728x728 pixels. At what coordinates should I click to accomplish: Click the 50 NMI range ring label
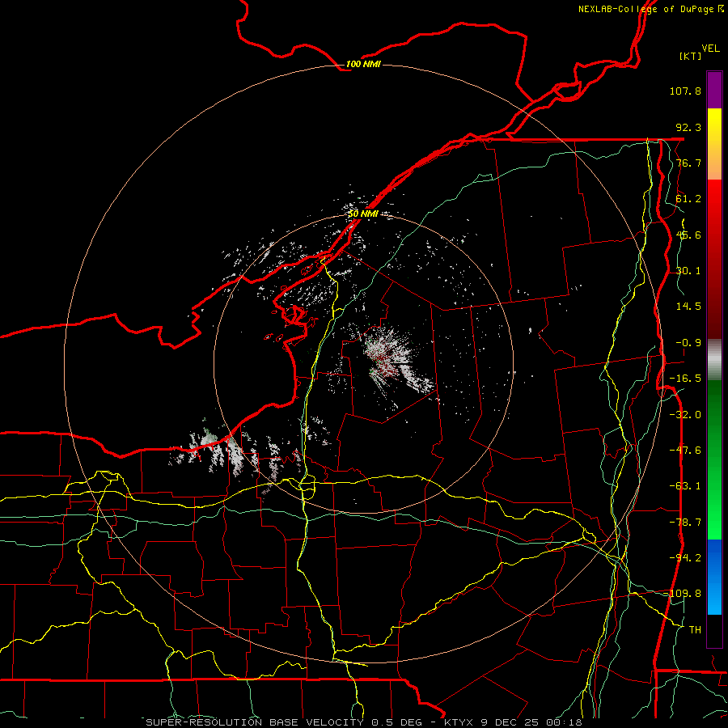click(363, 214)
